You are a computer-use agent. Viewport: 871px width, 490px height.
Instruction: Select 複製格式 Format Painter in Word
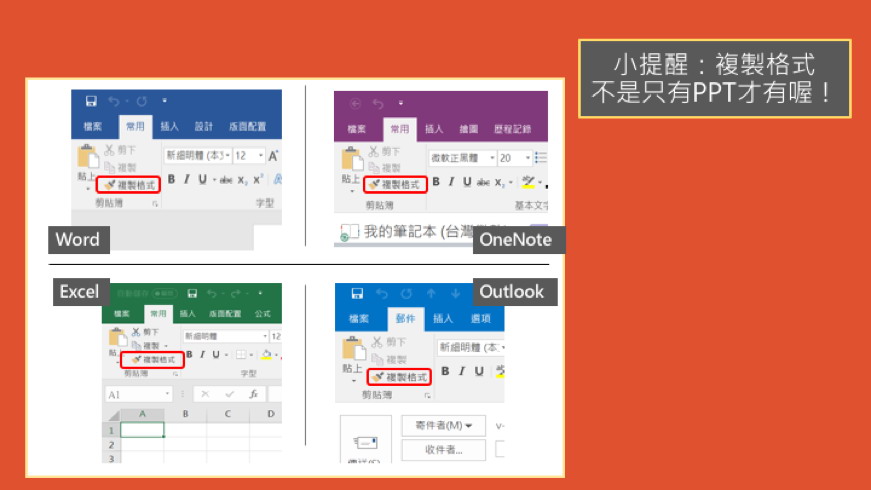129,185
